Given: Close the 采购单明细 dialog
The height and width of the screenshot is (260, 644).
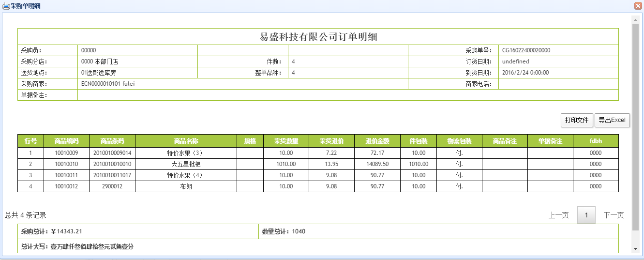Looking at the screenshot, I should pos(638,6).
